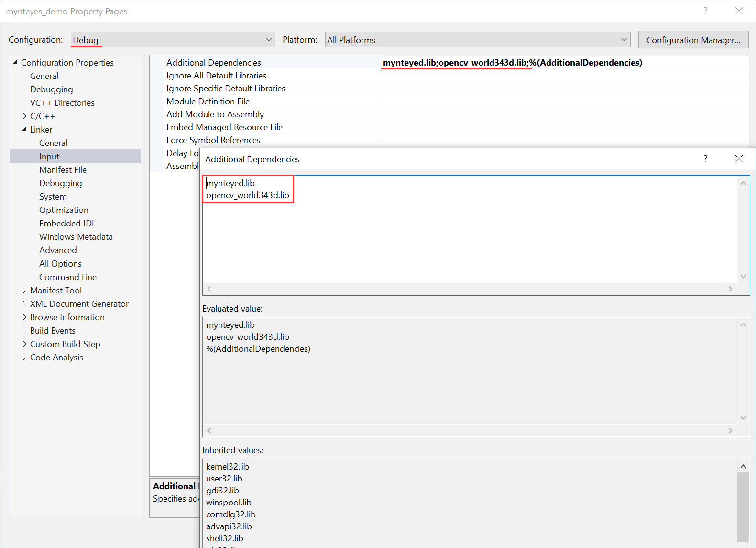Click mynteyed.lib in the dependencies edit box

pyautogui.click(x=230, y=183)
